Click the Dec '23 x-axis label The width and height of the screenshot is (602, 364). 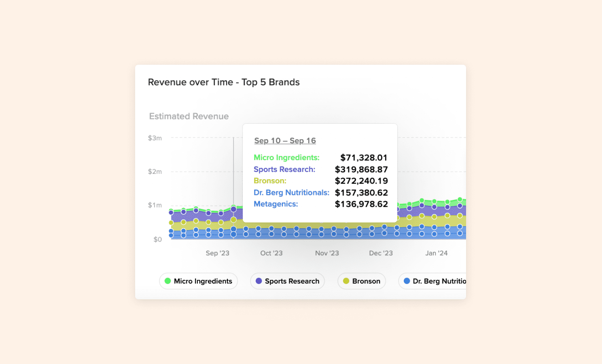[381, 253]
